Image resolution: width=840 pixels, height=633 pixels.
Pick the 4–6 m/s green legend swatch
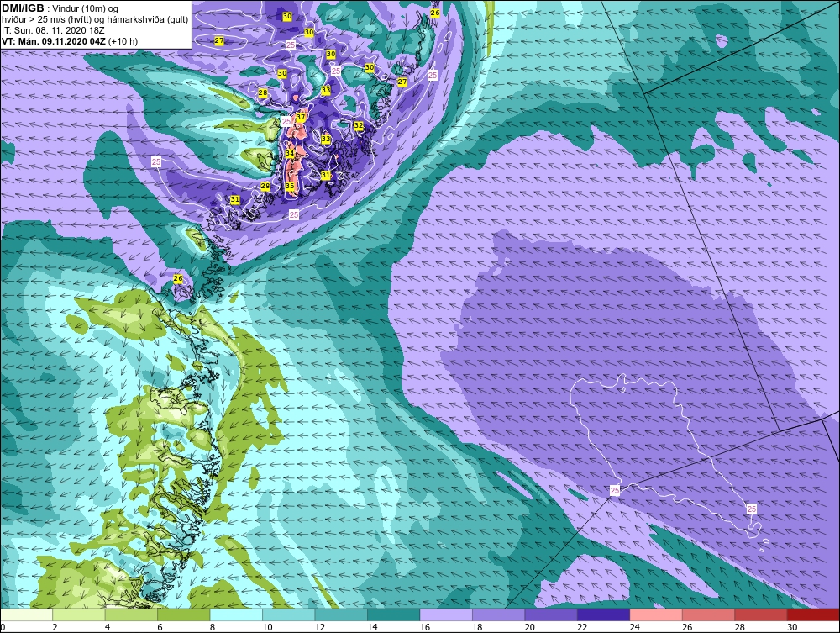click(x=131, y=615)
